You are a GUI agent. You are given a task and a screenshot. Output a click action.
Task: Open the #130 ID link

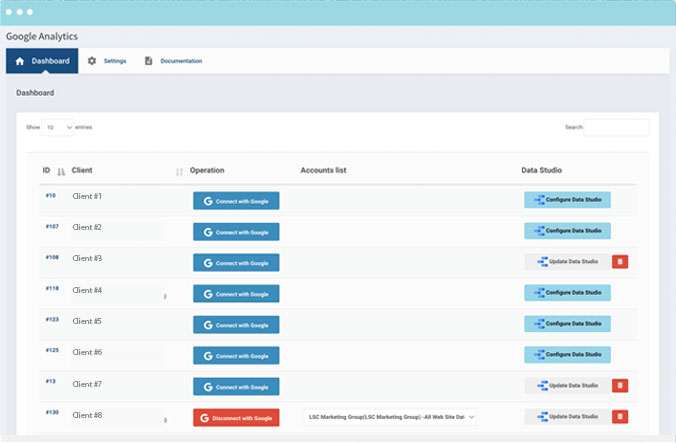point(52,412)
